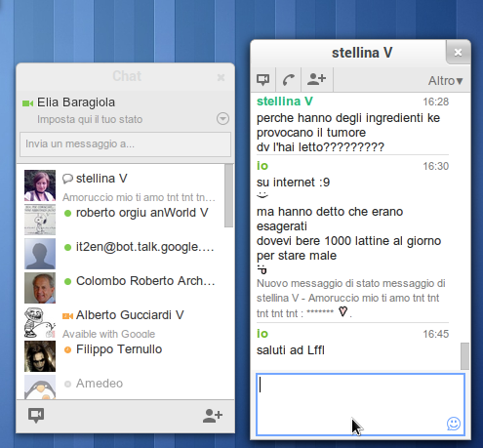Click the 16:30 timestamp
The image size is (483, 448).
(435, 166)
